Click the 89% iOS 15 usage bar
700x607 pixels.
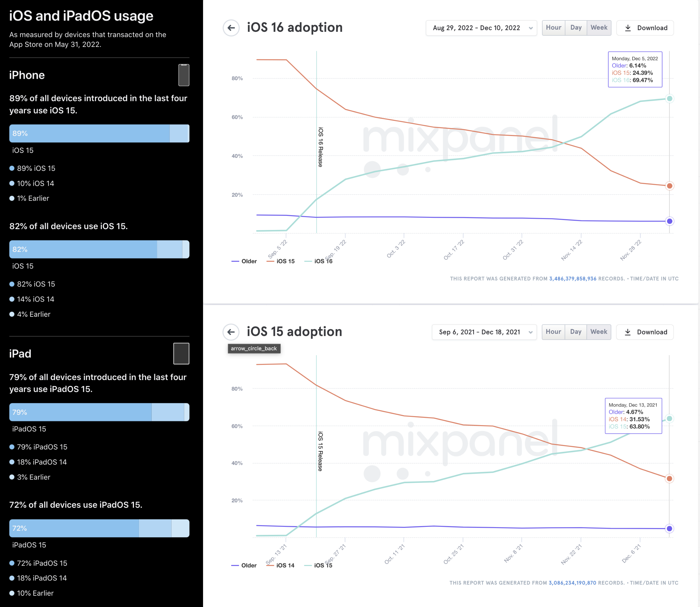pyautogui.click(x=89, y=134)
